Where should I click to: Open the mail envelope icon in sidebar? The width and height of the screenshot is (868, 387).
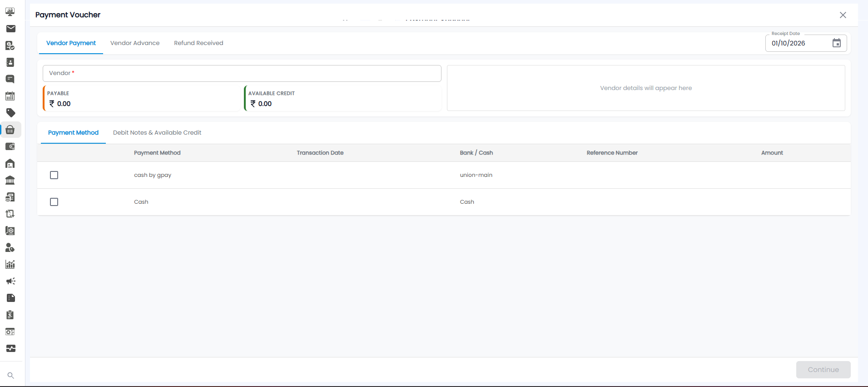(x=10, y=29)
